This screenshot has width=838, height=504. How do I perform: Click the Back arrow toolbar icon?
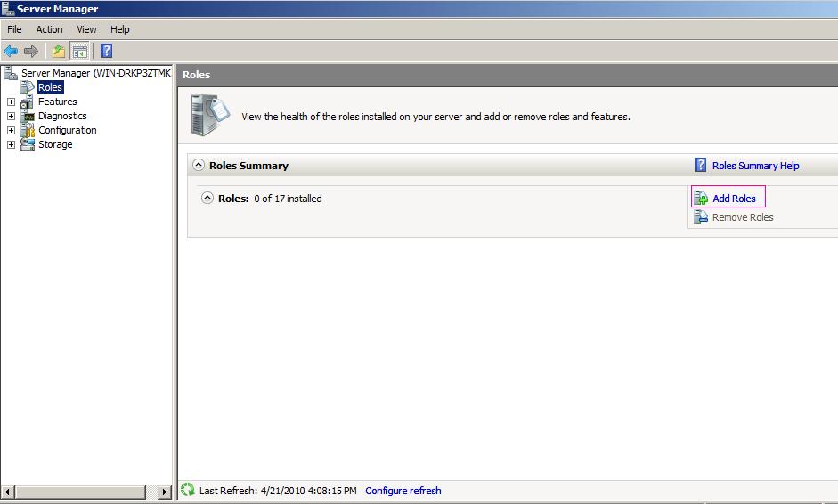click(11, 52)
